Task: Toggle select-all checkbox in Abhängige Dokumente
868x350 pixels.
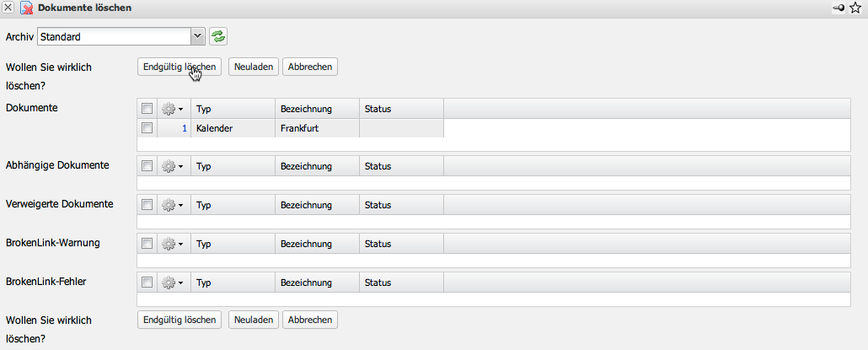Action: [147, 166]
